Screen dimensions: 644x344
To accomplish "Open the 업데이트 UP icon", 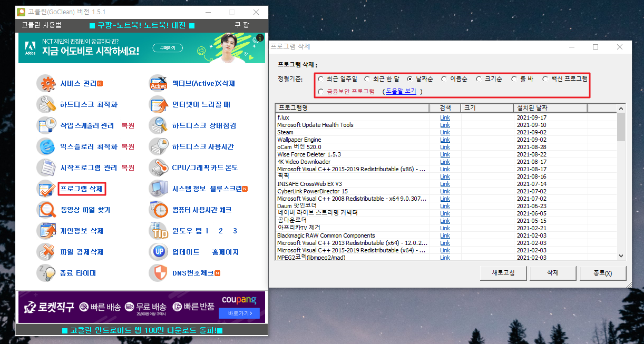I will tap(159, 252).
